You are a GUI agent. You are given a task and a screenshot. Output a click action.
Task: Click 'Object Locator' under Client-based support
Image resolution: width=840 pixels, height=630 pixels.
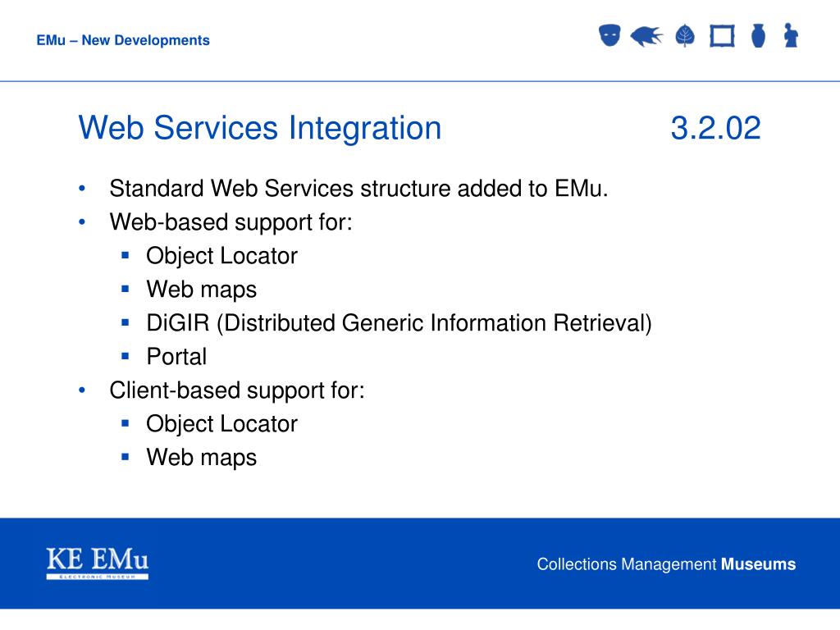coord(221,424)
